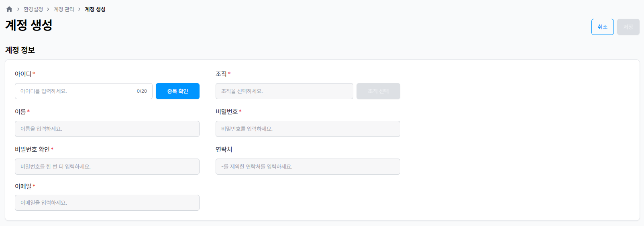Image resolution: width=644 pixels, height=226 pixels.
Task: Click the 계정 정보 section heading
Action: [20, 50]
